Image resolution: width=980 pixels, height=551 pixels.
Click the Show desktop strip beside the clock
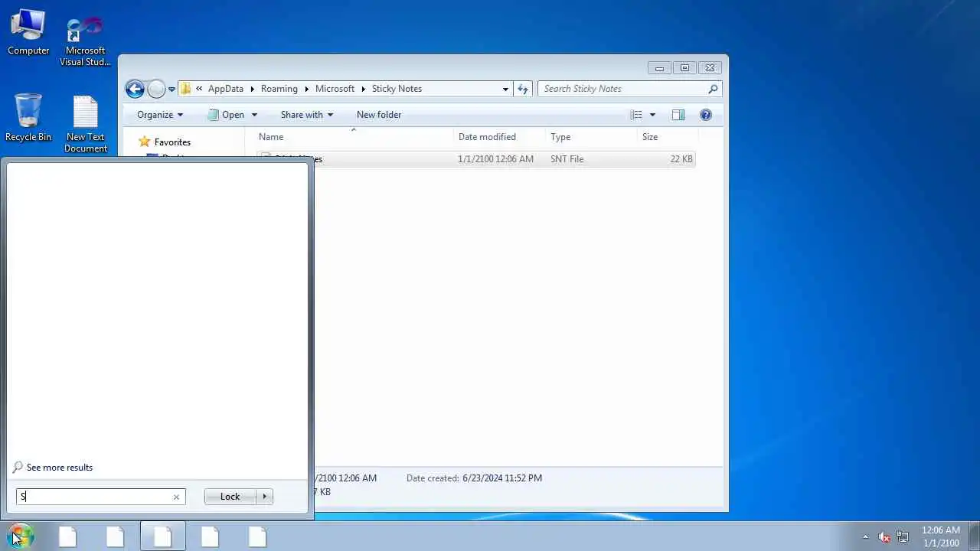click(974, 536)
